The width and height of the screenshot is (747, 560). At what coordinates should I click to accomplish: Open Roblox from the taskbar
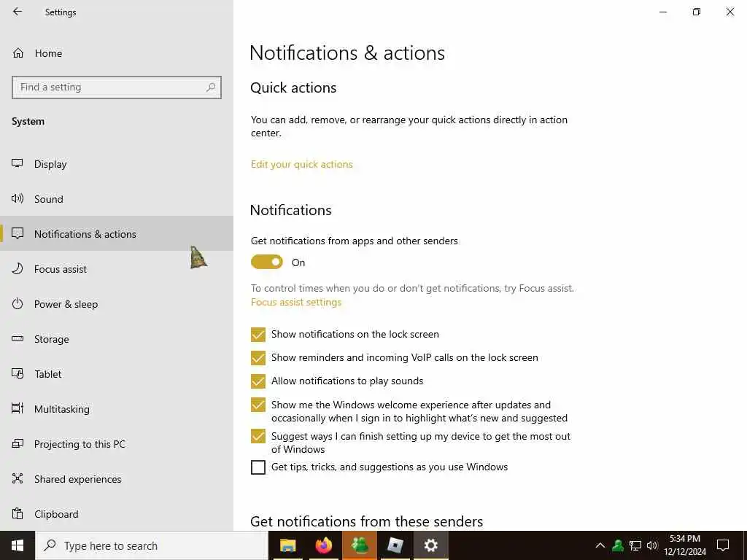[x=395, y=545]
